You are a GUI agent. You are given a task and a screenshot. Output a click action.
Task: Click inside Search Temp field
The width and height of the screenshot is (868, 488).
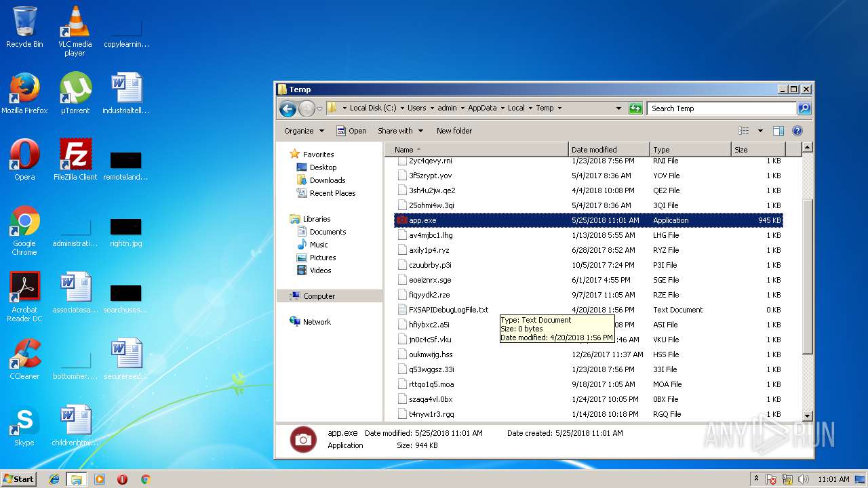[722, 108]
